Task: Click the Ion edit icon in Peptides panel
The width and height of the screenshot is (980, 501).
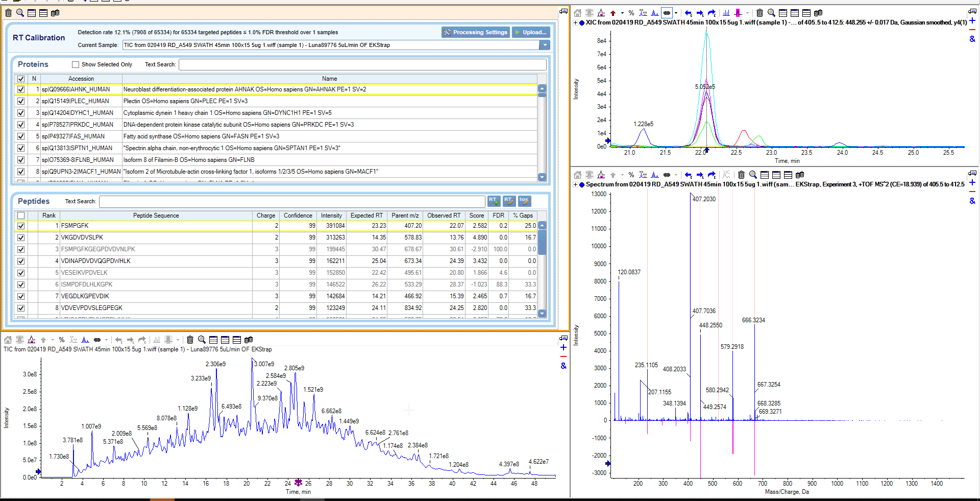Action: coord(524,201)
